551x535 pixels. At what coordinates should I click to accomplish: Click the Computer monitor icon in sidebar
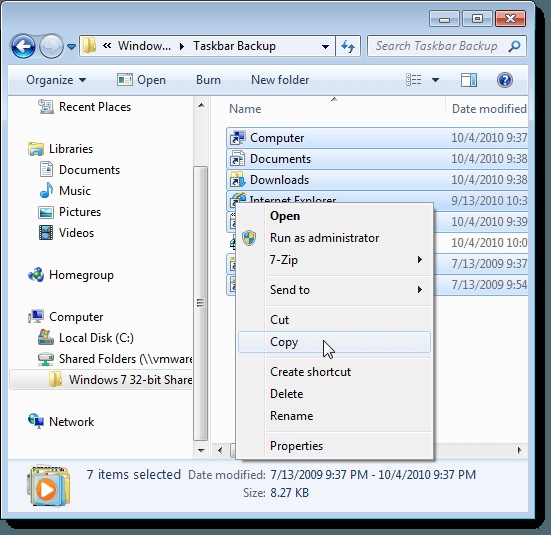(36, 317)
